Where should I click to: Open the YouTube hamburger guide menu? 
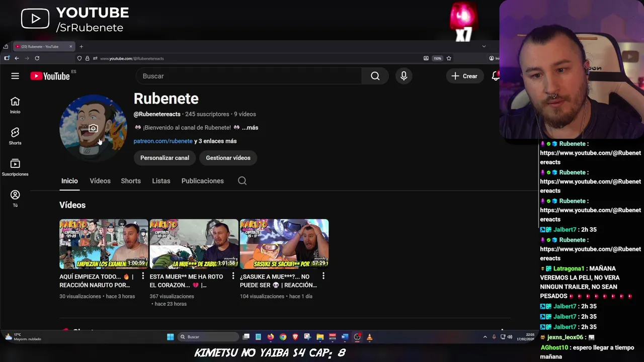click(15, 76)
